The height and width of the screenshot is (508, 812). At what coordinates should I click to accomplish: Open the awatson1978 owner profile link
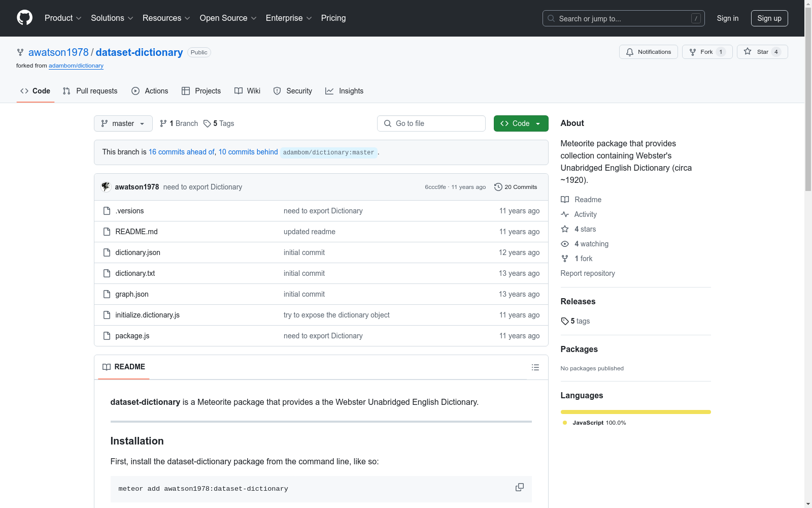pyautogui.click(x=58, y=52)
